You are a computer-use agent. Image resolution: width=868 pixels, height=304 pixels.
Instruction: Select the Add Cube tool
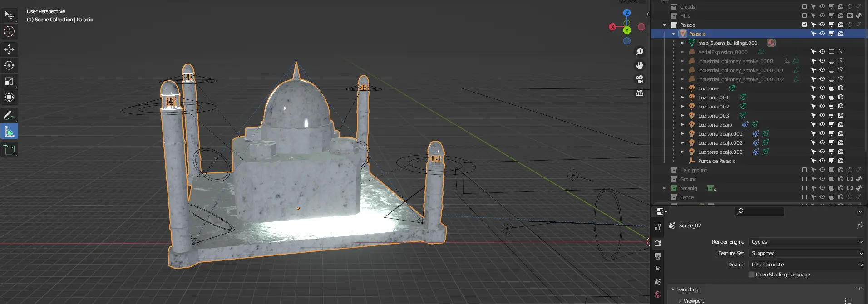click(x=9, y=149)
